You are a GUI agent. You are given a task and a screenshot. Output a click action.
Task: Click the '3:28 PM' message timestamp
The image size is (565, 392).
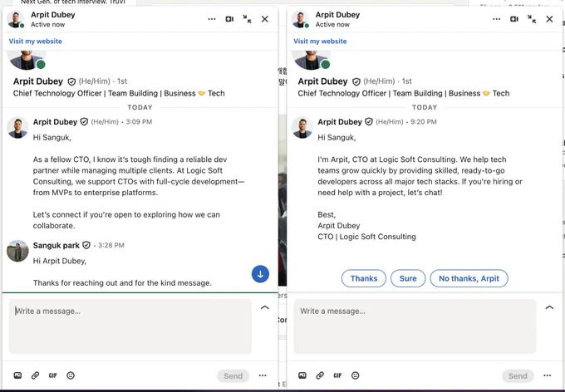(111, 245)
